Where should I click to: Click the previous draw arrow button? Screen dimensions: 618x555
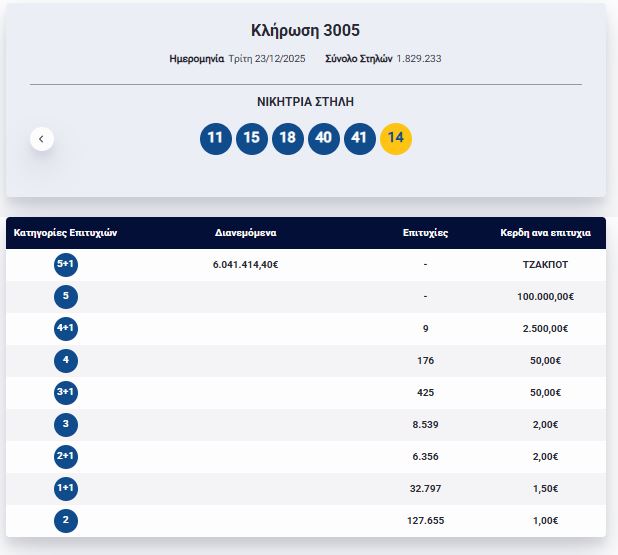tap(41, 139)
